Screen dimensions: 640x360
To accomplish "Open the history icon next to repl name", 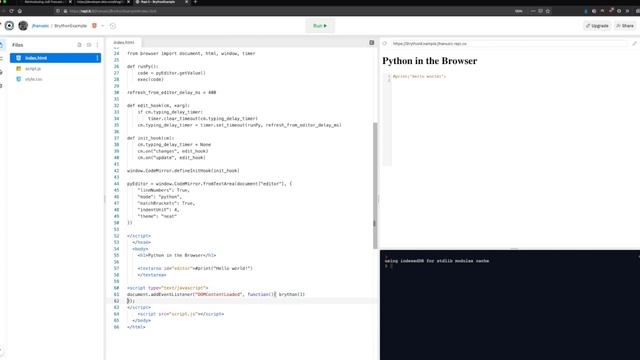I will [x=113, y=26].
